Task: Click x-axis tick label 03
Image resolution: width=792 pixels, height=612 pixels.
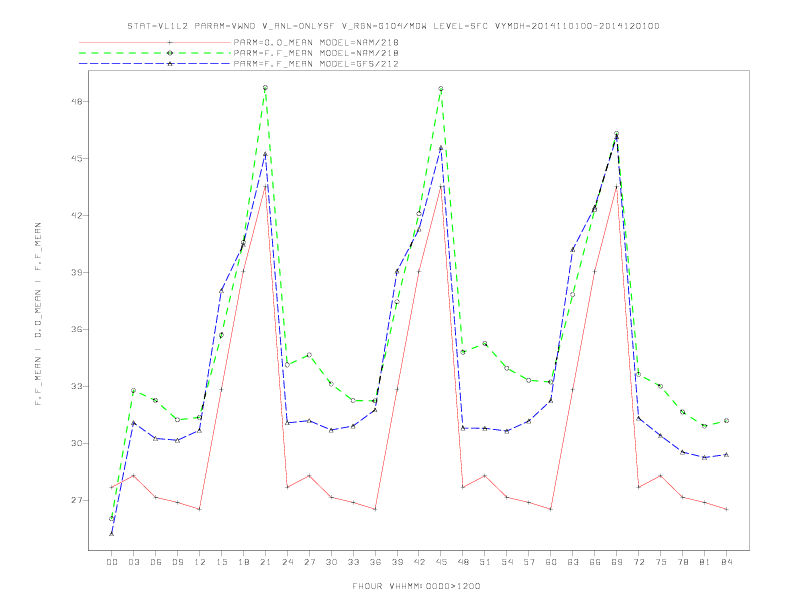Action: click(x=133, y=562)
